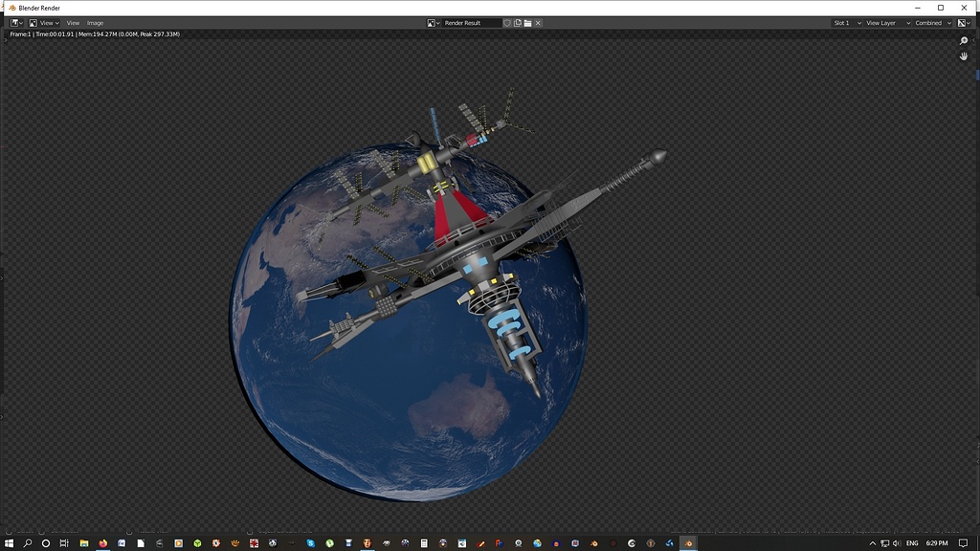
Task: Open the second Blender taskbar icon
Action: coord(593,543)
